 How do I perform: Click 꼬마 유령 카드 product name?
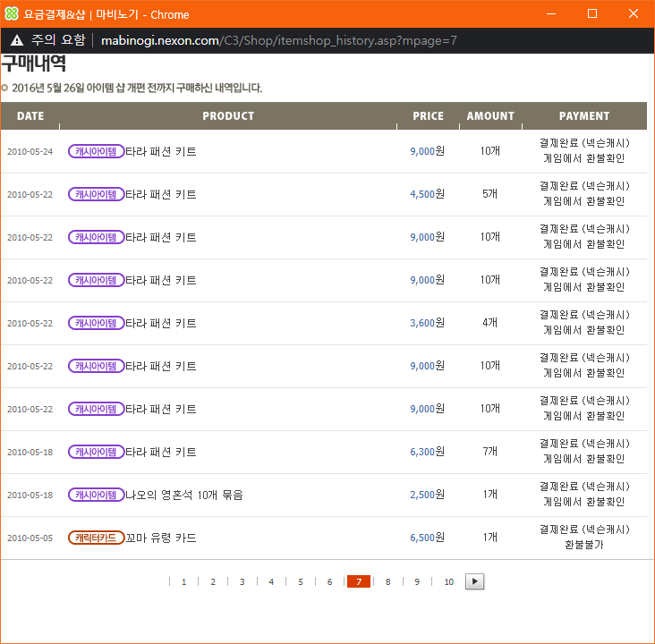click(161, 538)
